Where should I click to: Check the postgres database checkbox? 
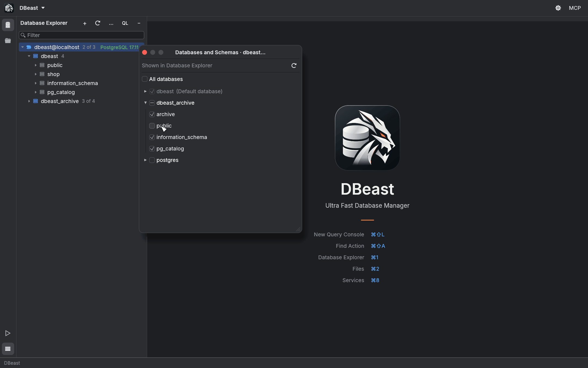152,160
